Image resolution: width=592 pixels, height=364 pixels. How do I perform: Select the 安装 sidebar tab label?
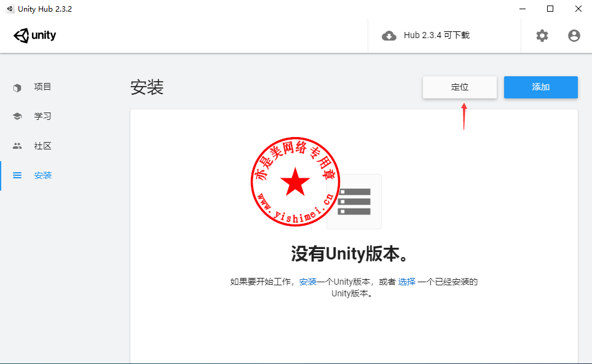pyautogui.click(x=42, y=175)
